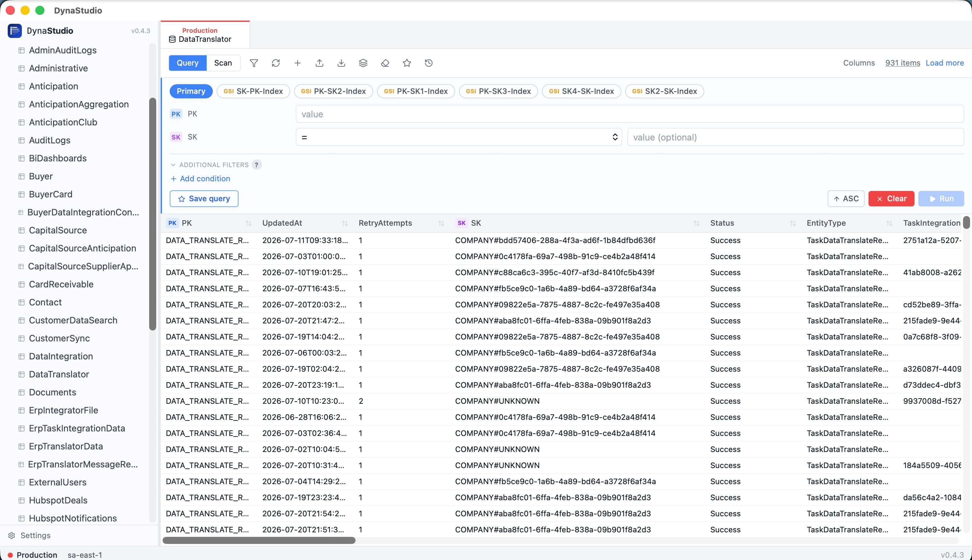Sort by PK column sort arrows
The height and width of the screenshot is (560, 972).
point(248,223)
